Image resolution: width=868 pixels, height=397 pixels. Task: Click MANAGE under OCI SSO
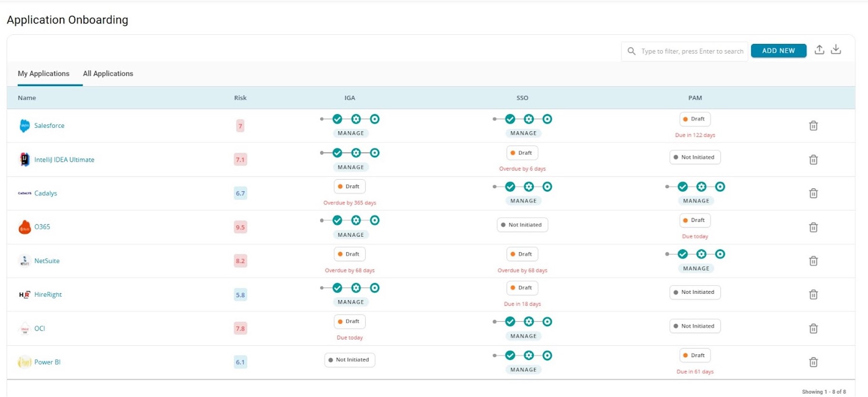[x=523, y=336]
